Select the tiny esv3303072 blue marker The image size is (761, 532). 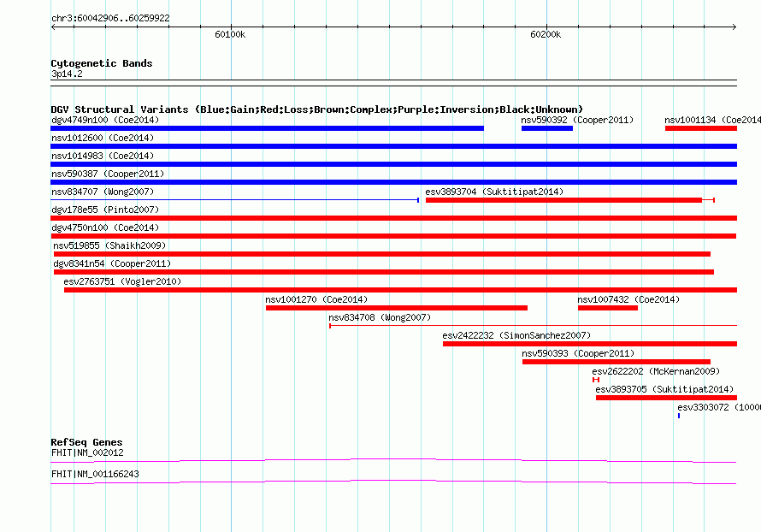point(679,416)
